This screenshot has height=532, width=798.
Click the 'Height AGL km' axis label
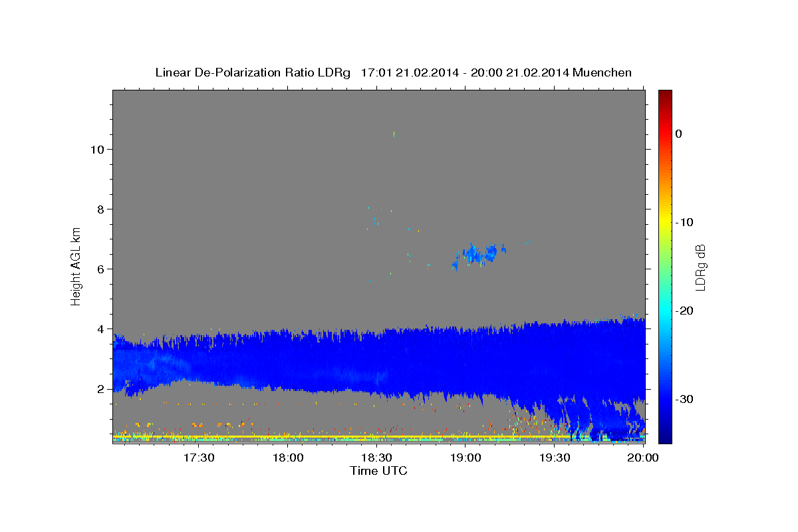[76, 266]
